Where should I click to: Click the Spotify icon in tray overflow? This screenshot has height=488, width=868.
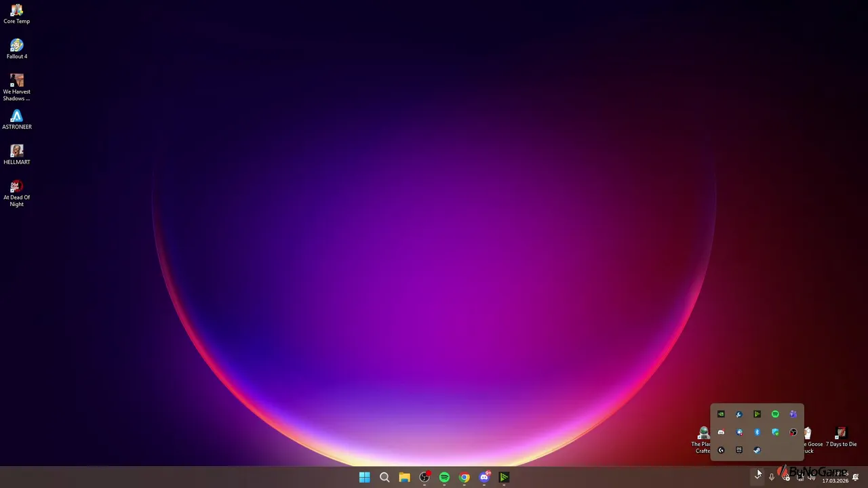point(775,414)
